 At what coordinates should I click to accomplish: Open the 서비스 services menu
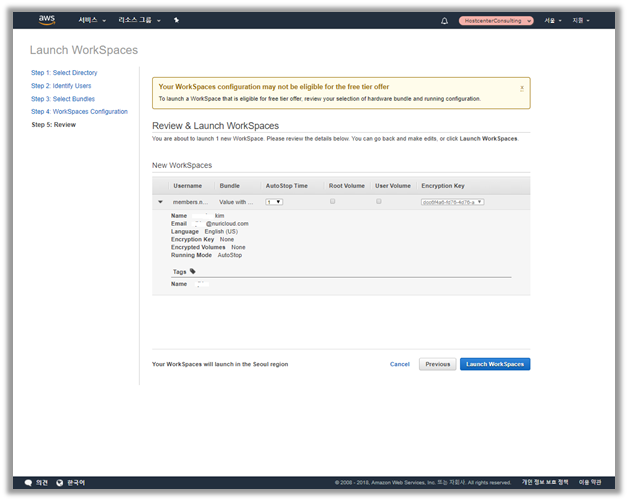coord(92,20)
